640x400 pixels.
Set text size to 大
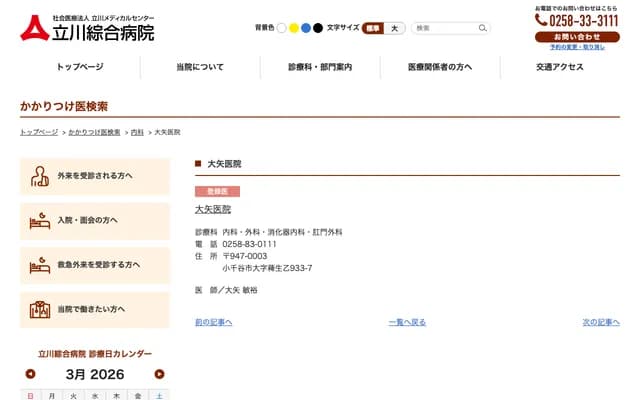pos(394,28)
